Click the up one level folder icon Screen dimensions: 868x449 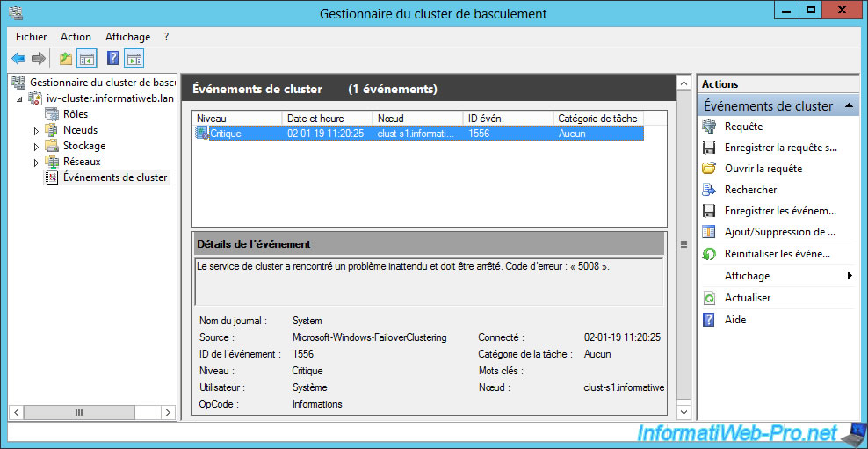(x=66, y=59)
